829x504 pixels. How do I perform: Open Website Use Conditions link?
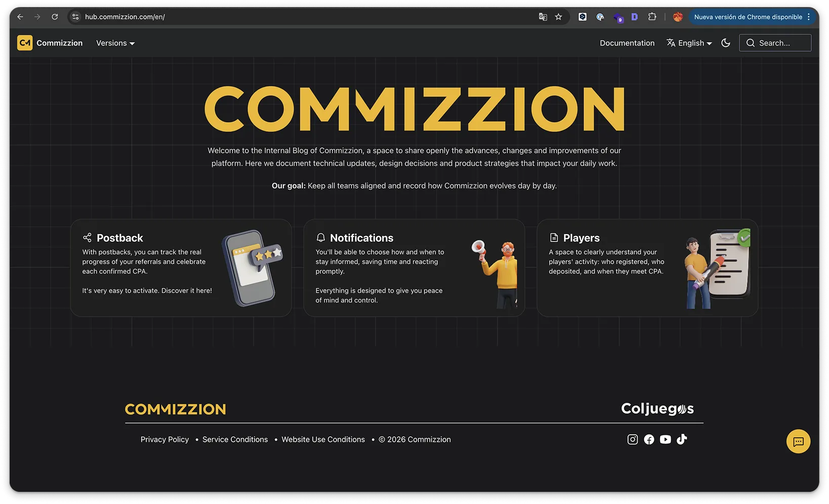(x=323, y=439)
